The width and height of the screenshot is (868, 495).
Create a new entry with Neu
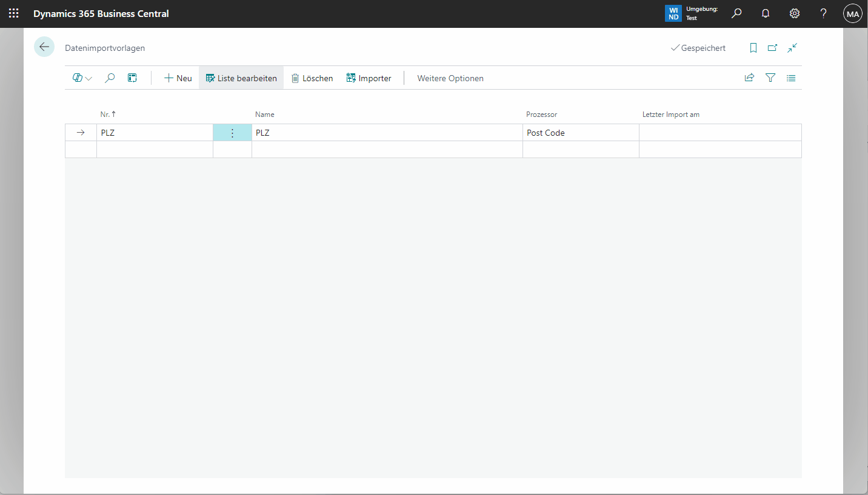(x=178, y=78)
